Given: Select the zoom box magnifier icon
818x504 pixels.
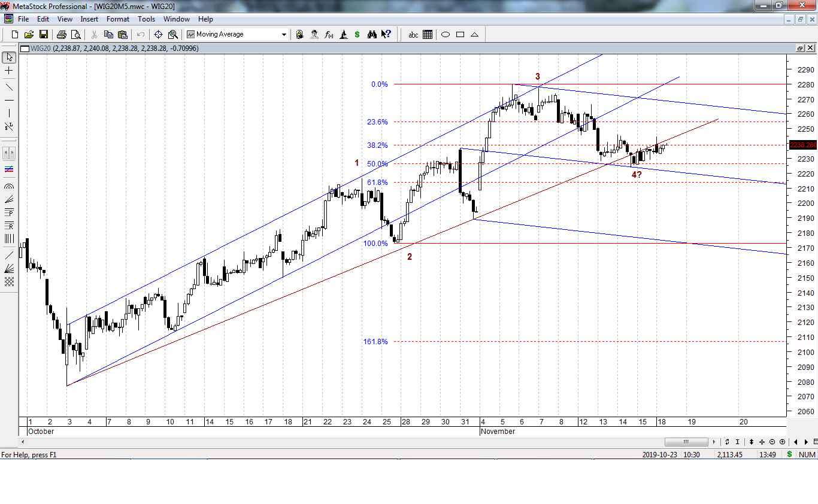Looking at the screenshot, I should click(172, 35).
